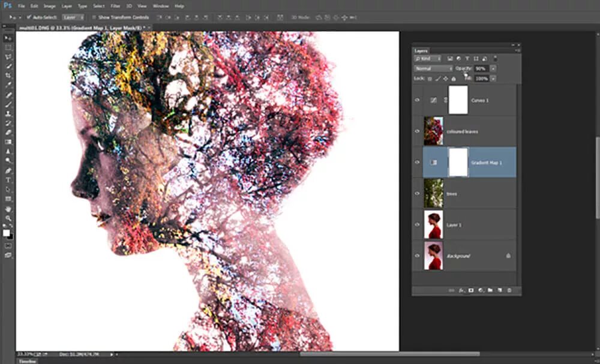The image size is (600, 364).
Task: Select the Eyedropper tool
Action: pos(8,85)
